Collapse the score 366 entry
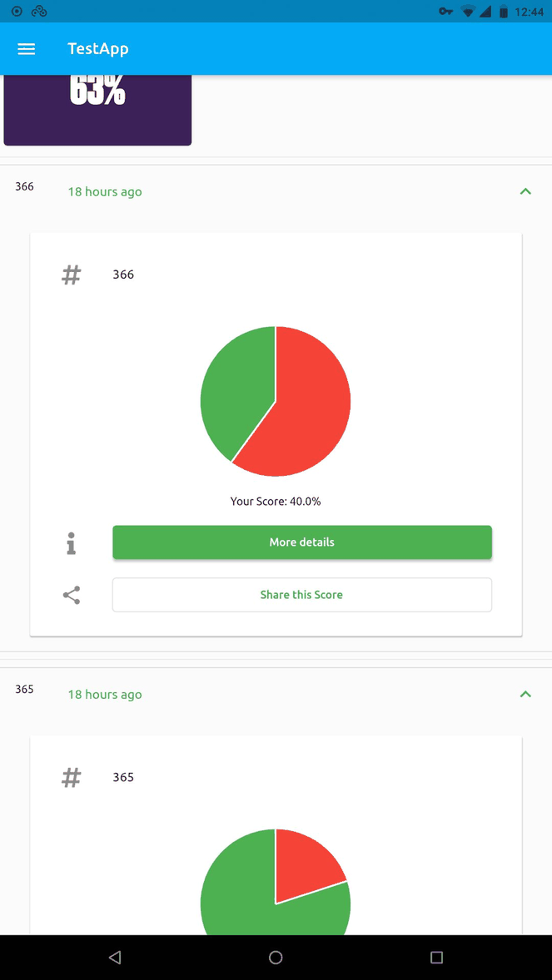Screen dimensions: 552x980 point(525,191)
